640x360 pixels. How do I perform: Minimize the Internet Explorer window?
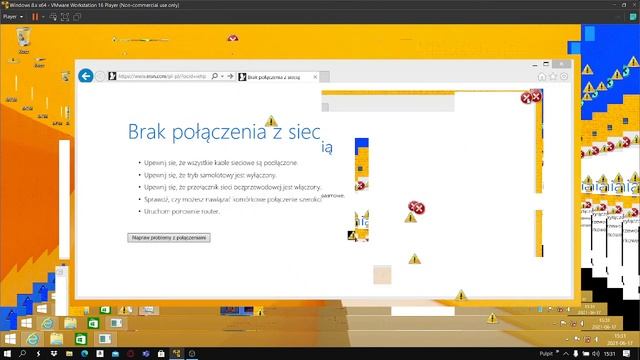[x=535, y=64]
